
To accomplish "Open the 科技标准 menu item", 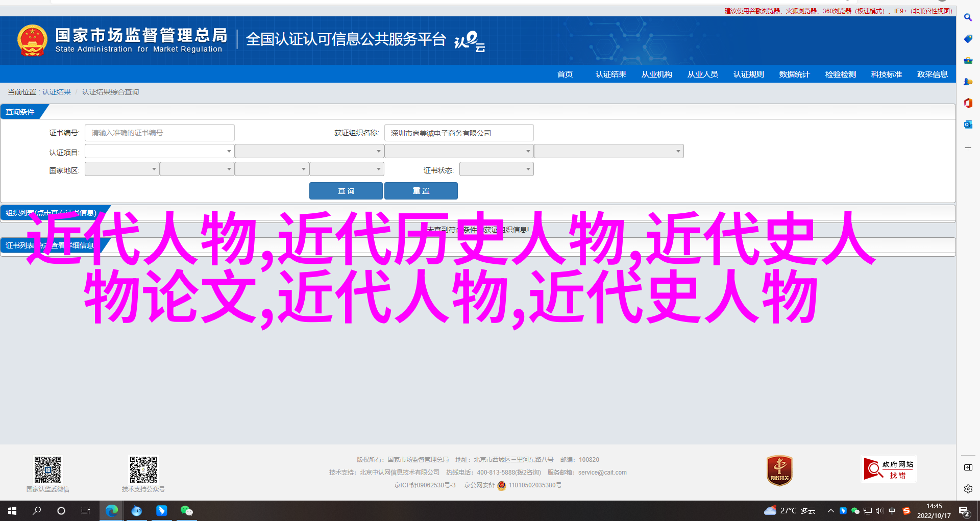I will click(887, 75).
